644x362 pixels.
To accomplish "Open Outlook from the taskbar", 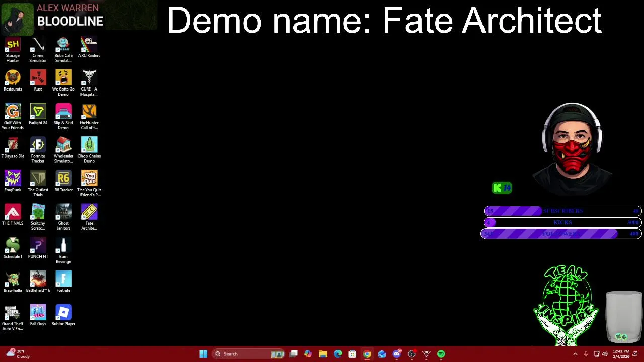I will 382,354.
